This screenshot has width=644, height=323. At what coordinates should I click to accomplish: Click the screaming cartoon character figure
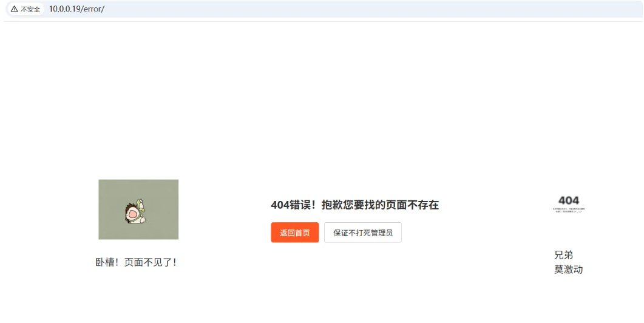click(x=135, y=211)
